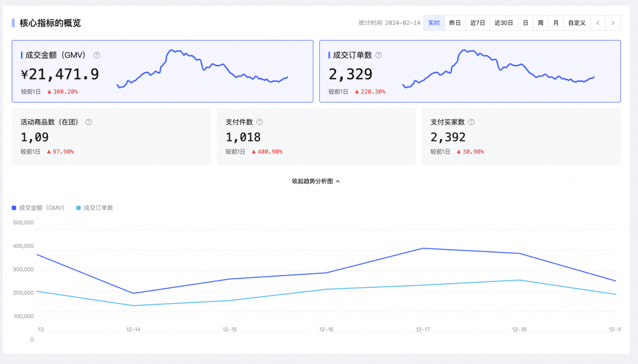Select the 成交订单数 metric card

point(470,71)
